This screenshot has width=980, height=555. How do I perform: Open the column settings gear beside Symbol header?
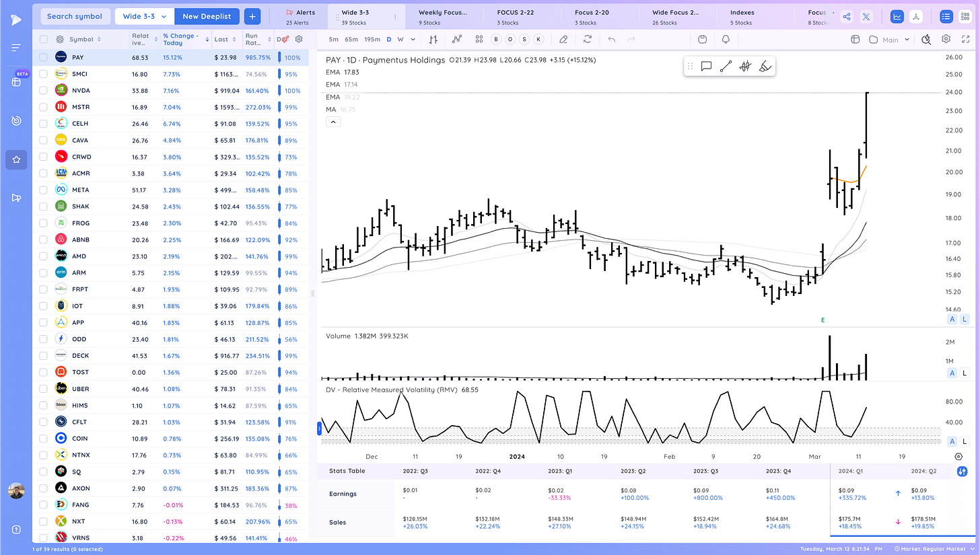60,40
